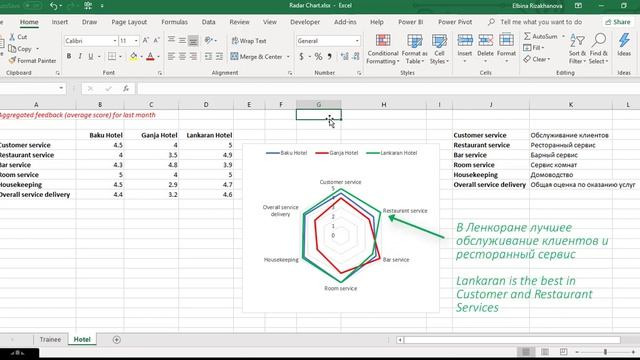Viewport: 640px width, 360px height.
Task: Increase font size with the larger A icon
Action: click(146, 40)
